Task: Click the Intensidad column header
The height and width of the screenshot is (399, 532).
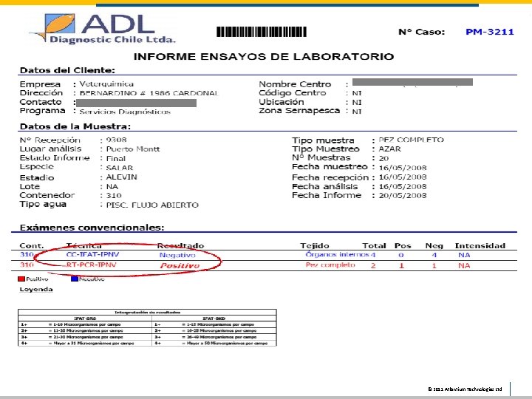Action: pos(480,245)
